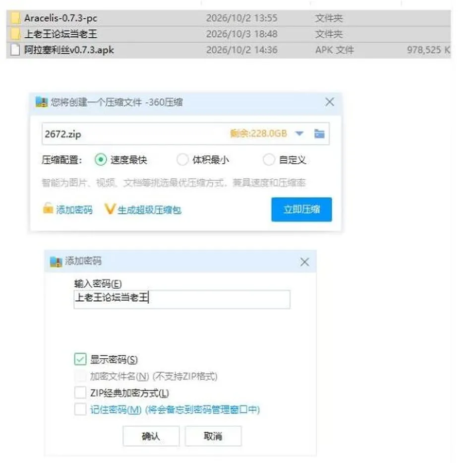Select the 阿拉塞利丝v0.7.3.apk file name
Image resolution: width=476 pixels, height=463 pixels.
tap(69, 50)
